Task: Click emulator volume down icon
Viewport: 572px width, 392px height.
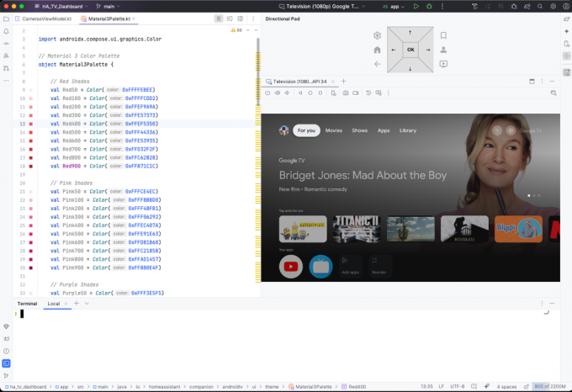Action: pos(287,93)
